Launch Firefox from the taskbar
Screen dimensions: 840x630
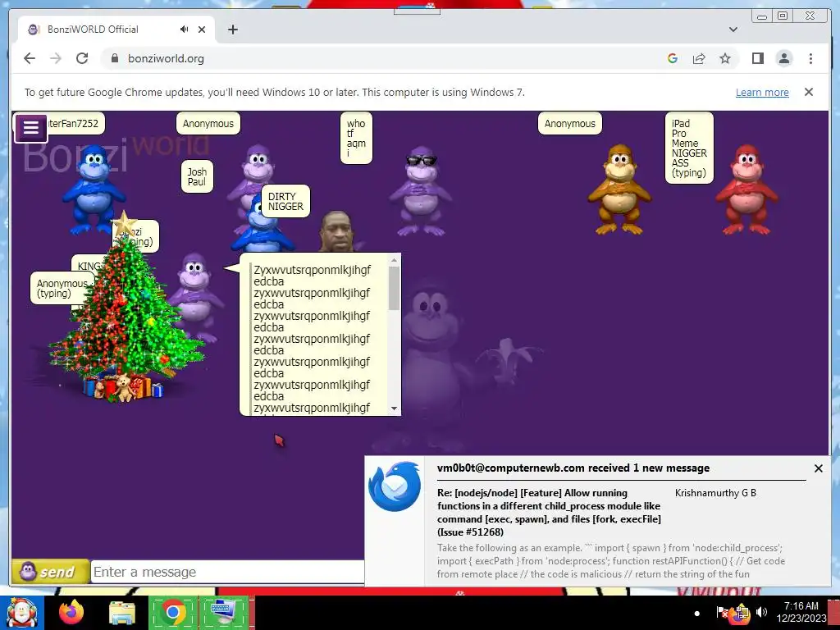[x=71, y=613]
